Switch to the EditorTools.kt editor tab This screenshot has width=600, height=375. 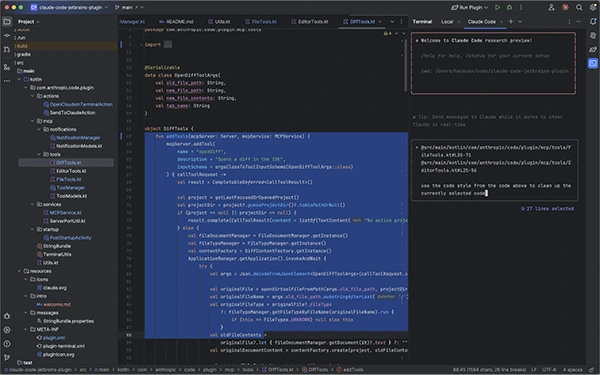(310, 22)
